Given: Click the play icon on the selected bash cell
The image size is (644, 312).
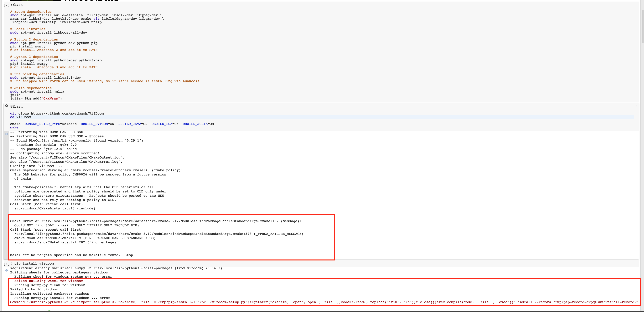Looking at the screenshot, I should click(x=6, y=105).
